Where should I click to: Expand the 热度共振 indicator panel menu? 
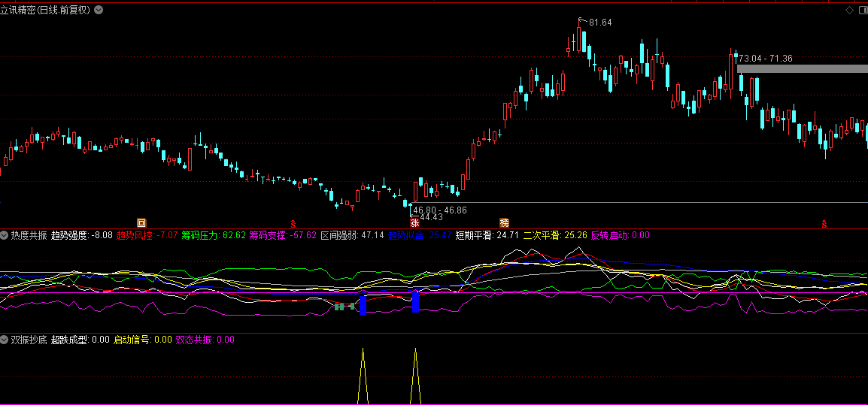point(5,235)
